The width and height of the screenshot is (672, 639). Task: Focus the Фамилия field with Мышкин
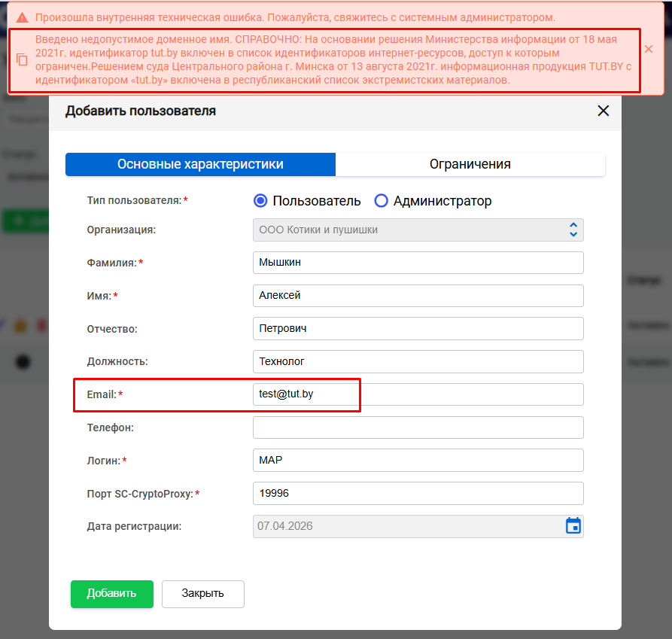(x=418, y=263)
